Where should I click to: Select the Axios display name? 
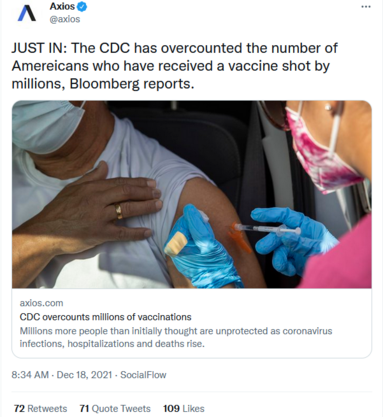pyautogui.click(x=62, y=6)
